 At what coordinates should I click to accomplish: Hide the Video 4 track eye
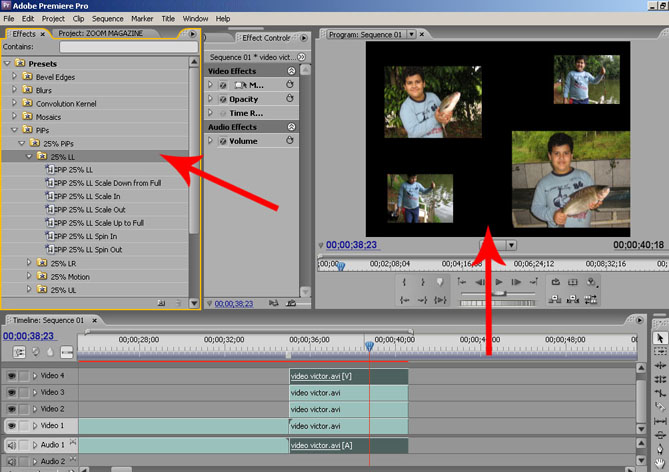click(10, 376)
